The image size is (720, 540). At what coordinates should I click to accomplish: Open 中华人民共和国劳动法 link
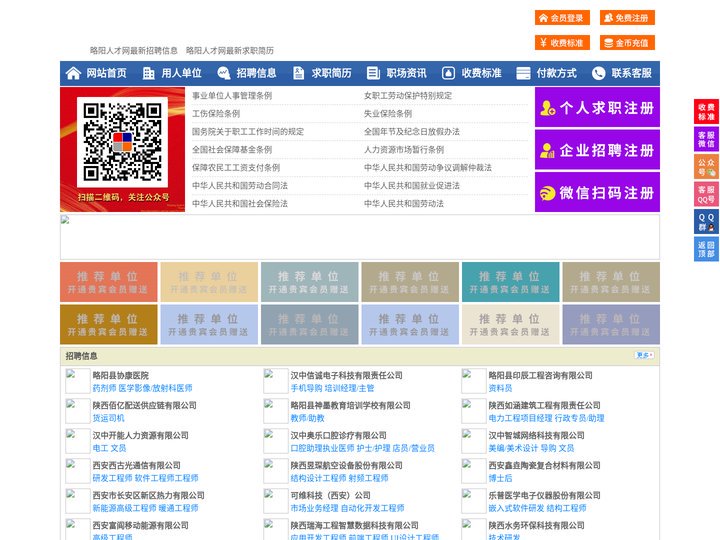[x=404, y=203]
